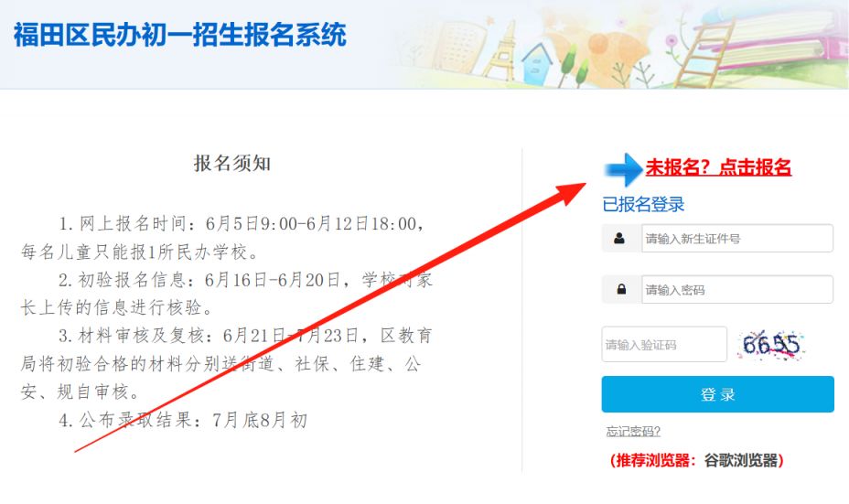
Task: Click the 已报名登录 heading
Action: [x=643, y=205]
